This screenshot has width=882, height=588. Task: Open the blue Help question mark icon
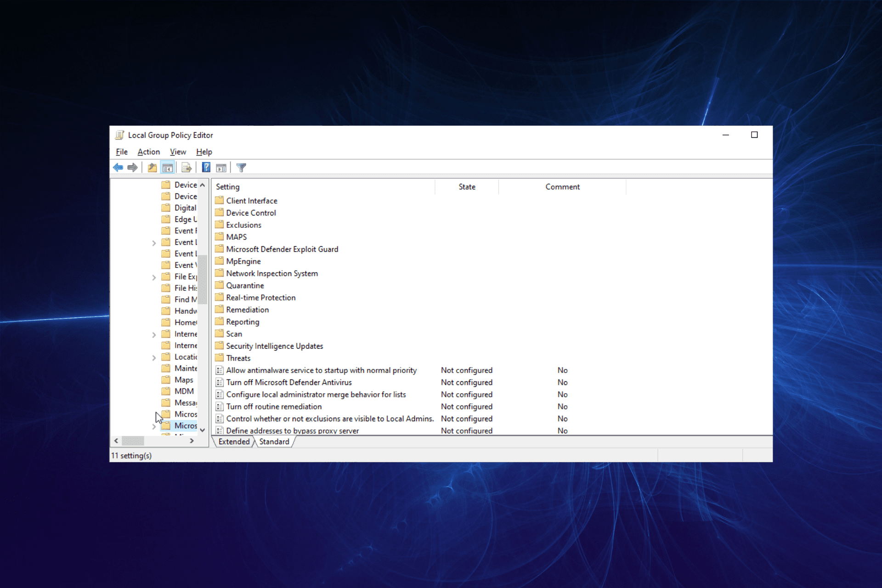(206, 168)
